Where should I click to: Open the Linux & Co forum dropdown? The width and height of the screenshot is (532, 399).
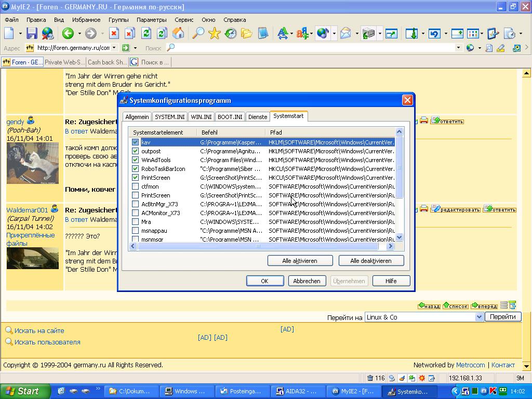point(478,317)
